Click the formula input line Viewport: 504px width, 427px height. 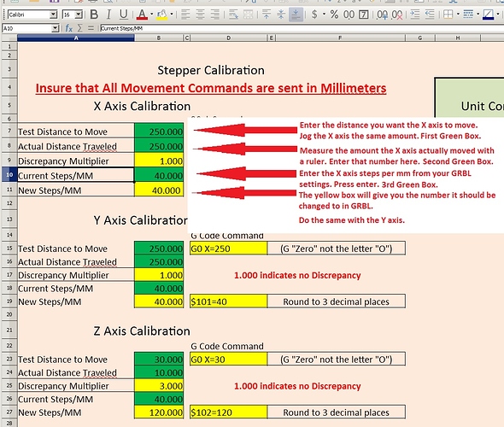click(x=302, y=28)
